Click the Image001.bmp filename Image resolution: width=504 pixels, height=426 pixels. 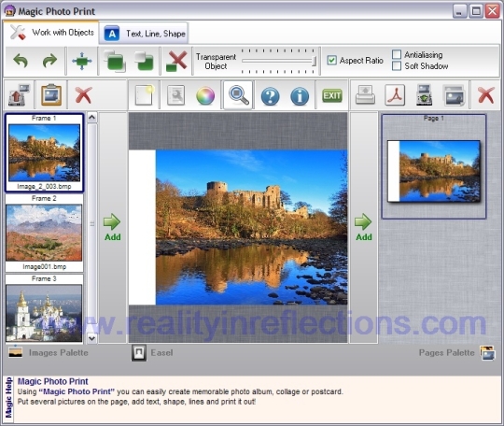45,267
